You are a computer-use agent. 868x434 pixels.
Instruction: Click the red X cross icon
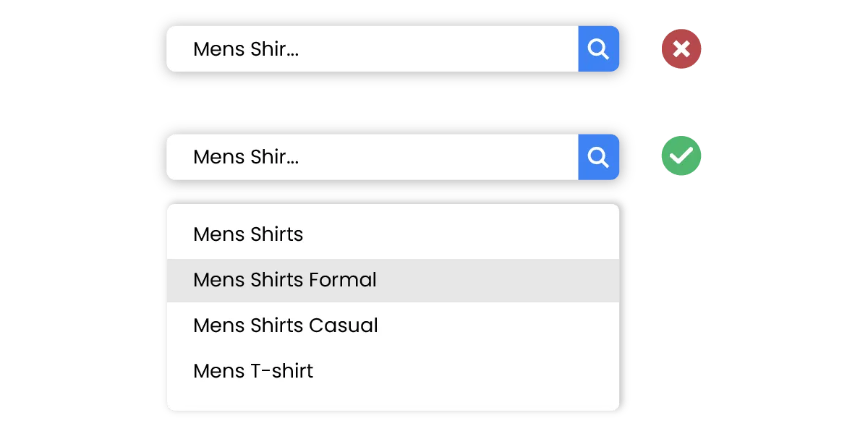681,49
